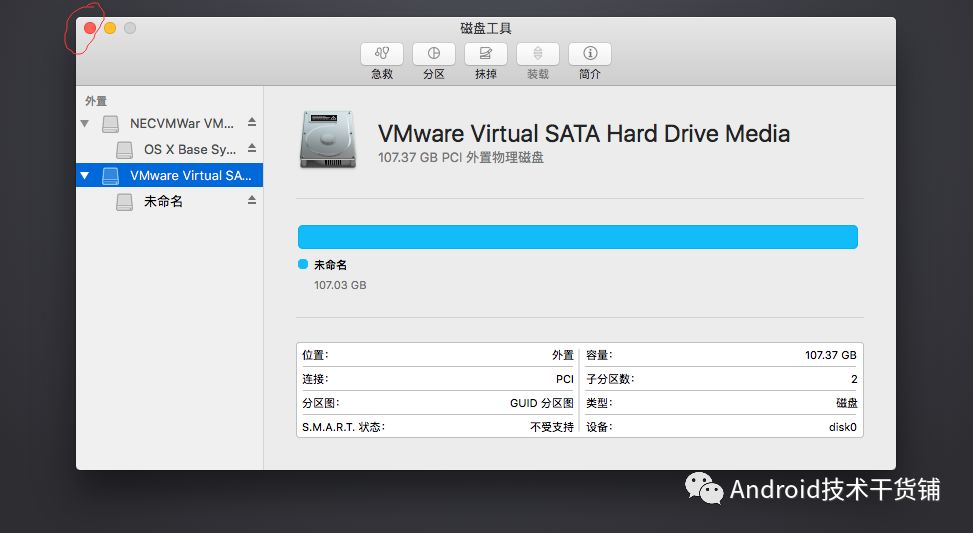Image resolution: width=973 pixels, height=533 pixels.
Task: Minimize the window with yellow button
Action: coord(110,28)
